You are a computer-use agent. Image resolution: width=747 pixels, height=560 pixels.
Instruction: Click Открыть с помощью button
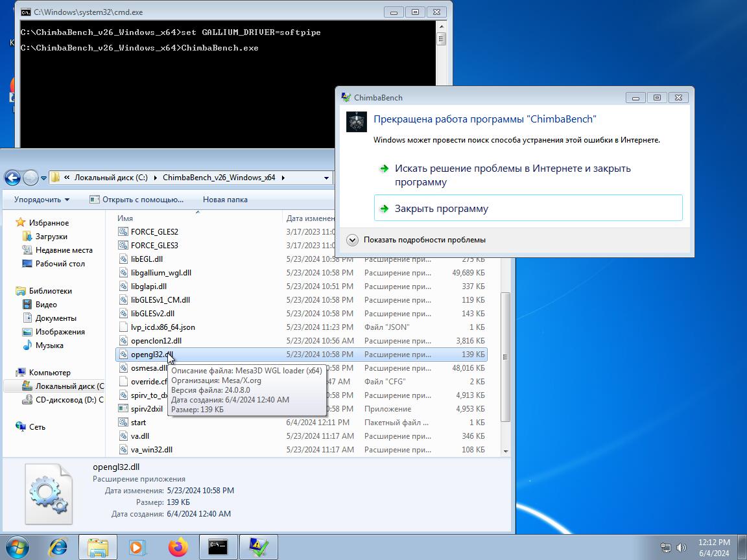(136, 200)
